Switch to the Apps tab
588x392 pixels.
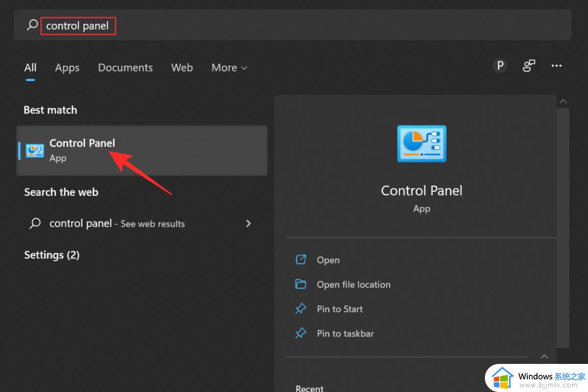(67, 67)
